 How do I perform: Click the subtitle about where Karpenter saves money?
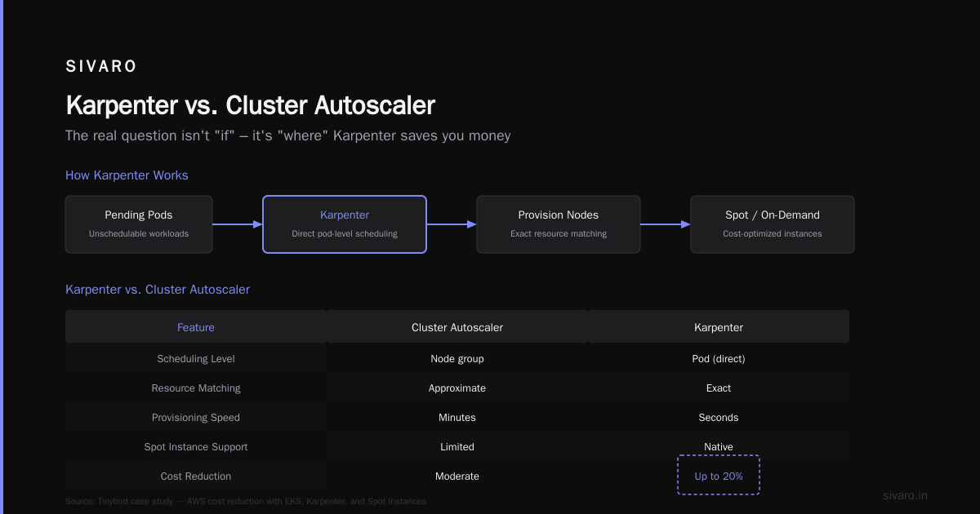point(288,135)
